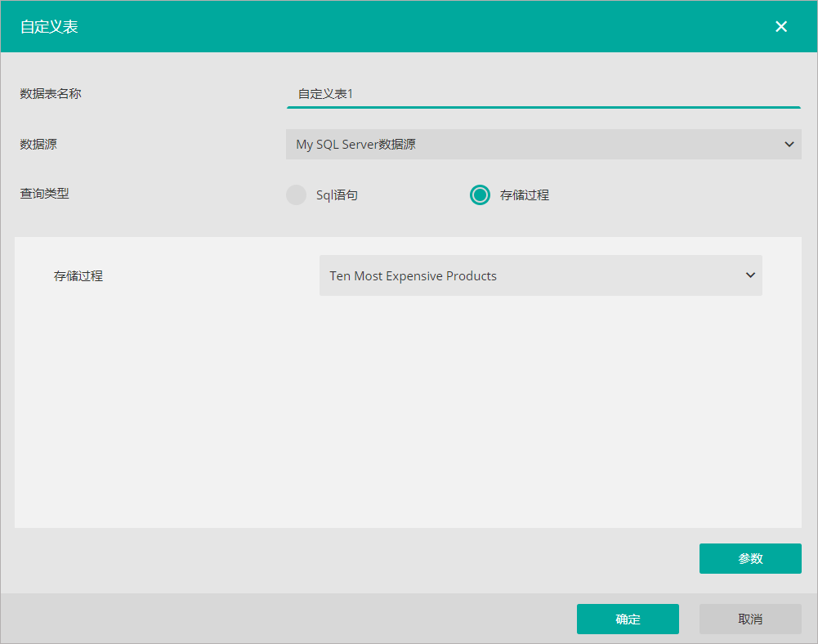Cancel the dialog with 取消
Image resolution: width=818 pixels, height=644 pixels.
(750, 619)
